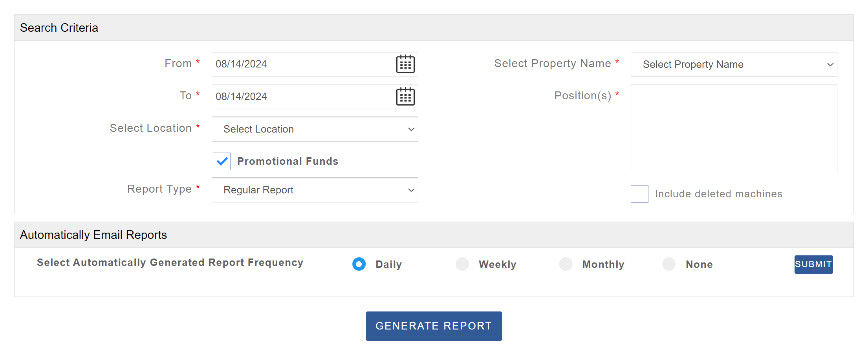Click the Automatically Email Reports header
Viewport: 868px width, 355px height.
(x=93, y=235)
